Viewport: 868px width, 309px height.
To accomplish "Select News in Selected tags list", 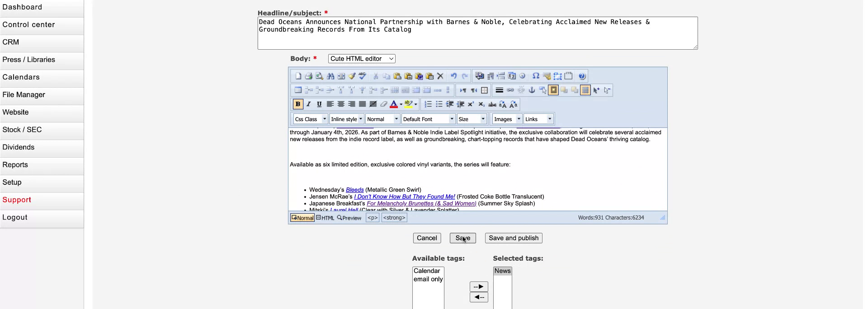I will point(502,271).
